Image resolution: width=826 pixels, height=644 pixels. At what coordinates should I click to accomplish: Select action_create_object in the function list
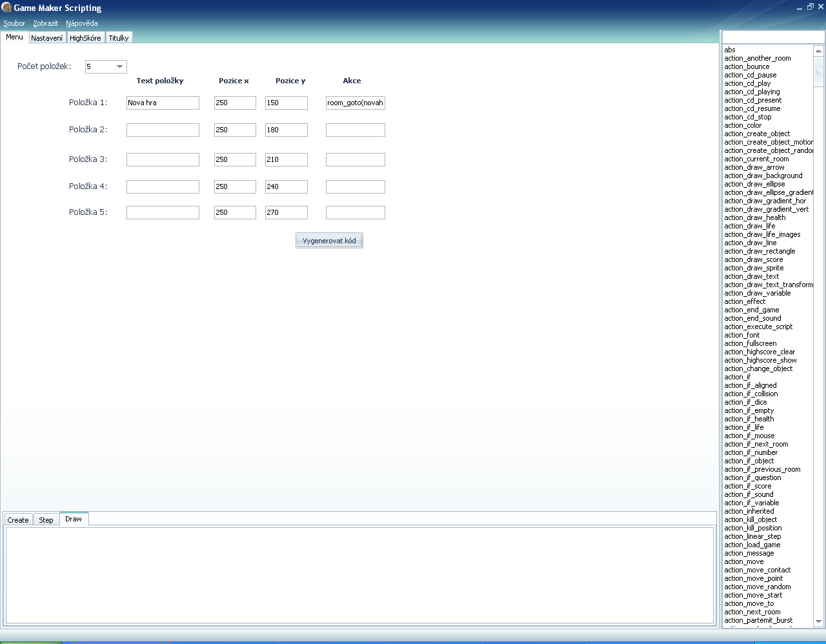757,134
